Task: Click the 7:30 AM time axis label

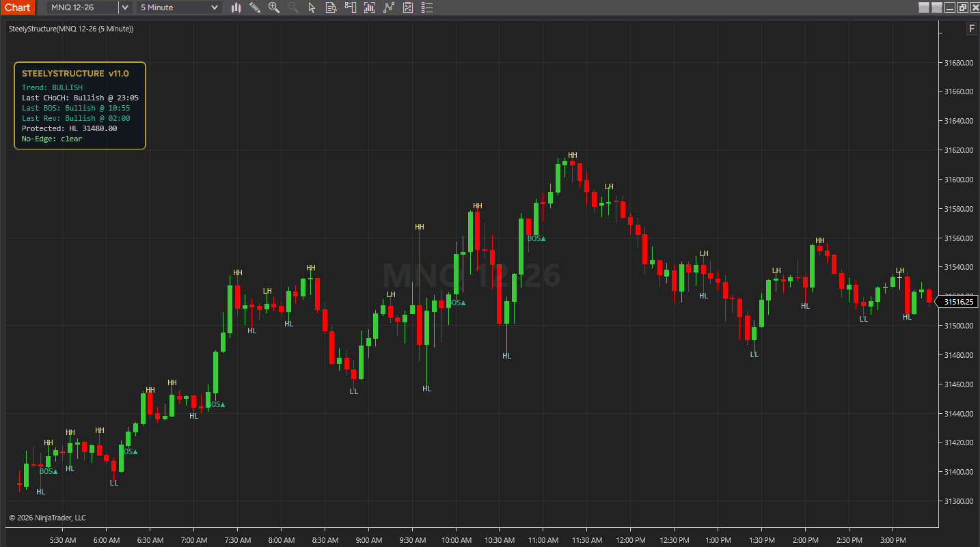Action: click(x=236, y=540)
